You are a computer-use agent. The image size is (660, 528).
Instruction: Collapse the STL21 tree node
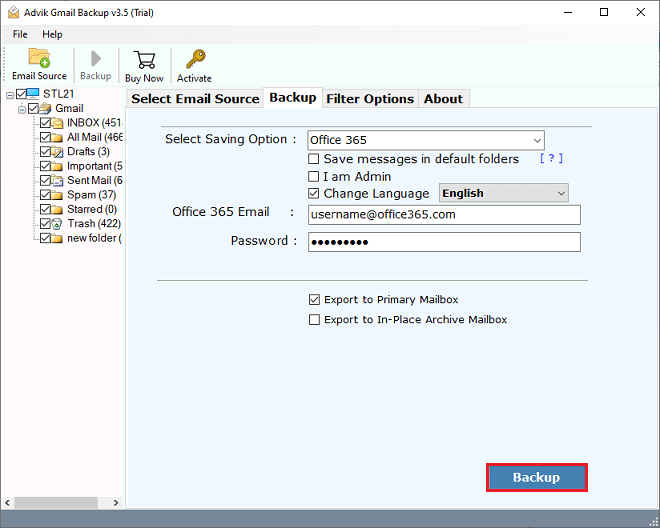pos(10,96)
